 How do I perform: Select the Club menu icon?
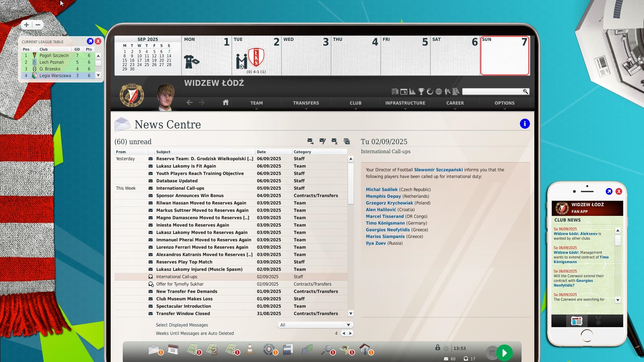[x=355, y=103]
